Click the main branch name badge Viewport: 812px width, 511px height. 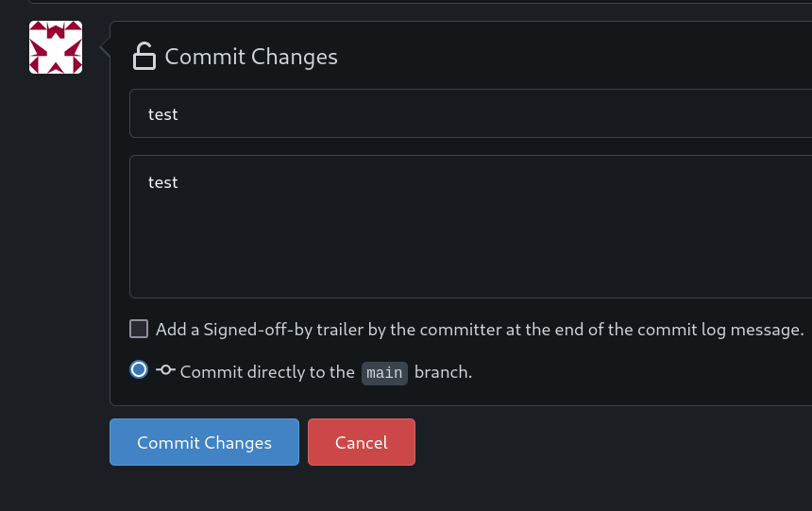tap(385, 373)
